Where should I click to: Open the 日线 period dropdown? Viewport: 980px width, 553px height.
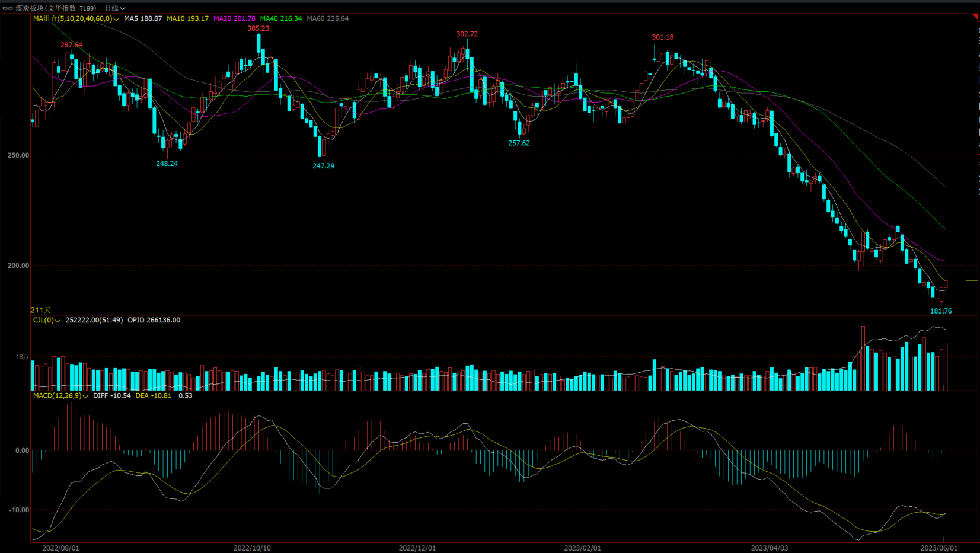pyautogui.click(x=115, y=8)
